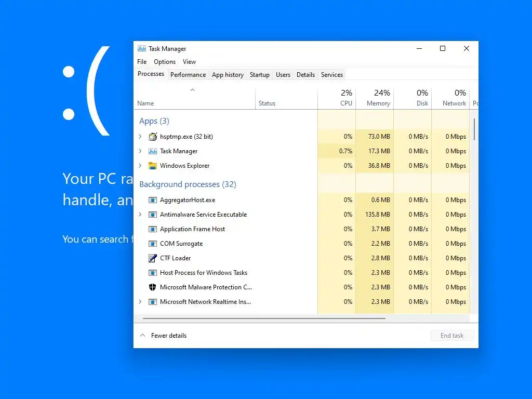Click the Microsoft Network Realtime Inspection icon
This screenshot has width=532, height=399.
point(153,302)
